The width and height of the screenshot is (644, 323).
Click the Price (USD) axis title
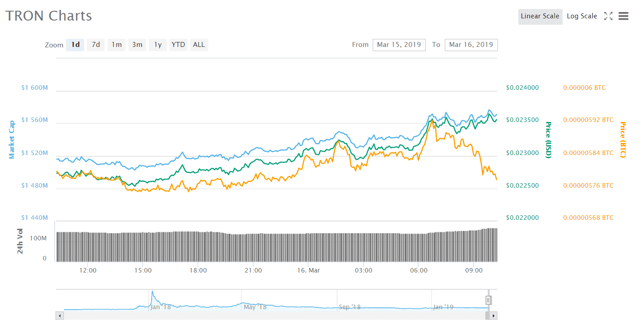coord(548,139)
